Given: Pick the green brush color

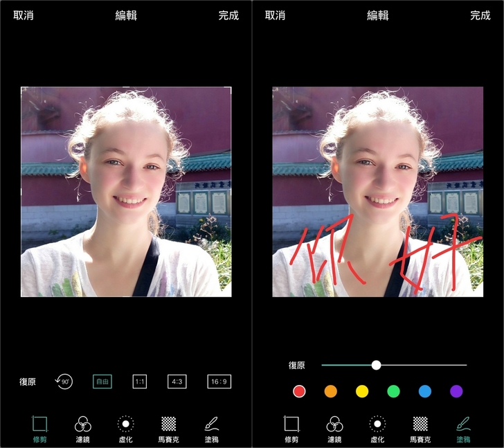Looking at the screenshot, I should [x=393, y=391].
